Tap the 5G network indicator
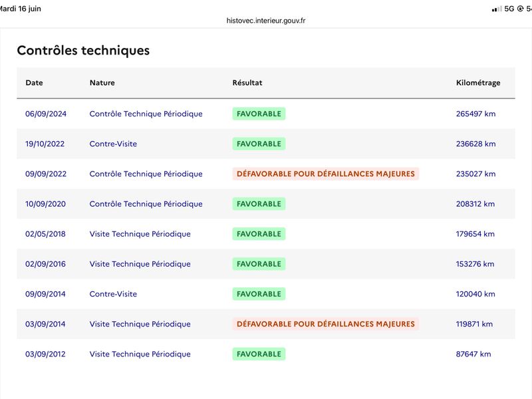The image size is (532, 399). pos(509,9)
